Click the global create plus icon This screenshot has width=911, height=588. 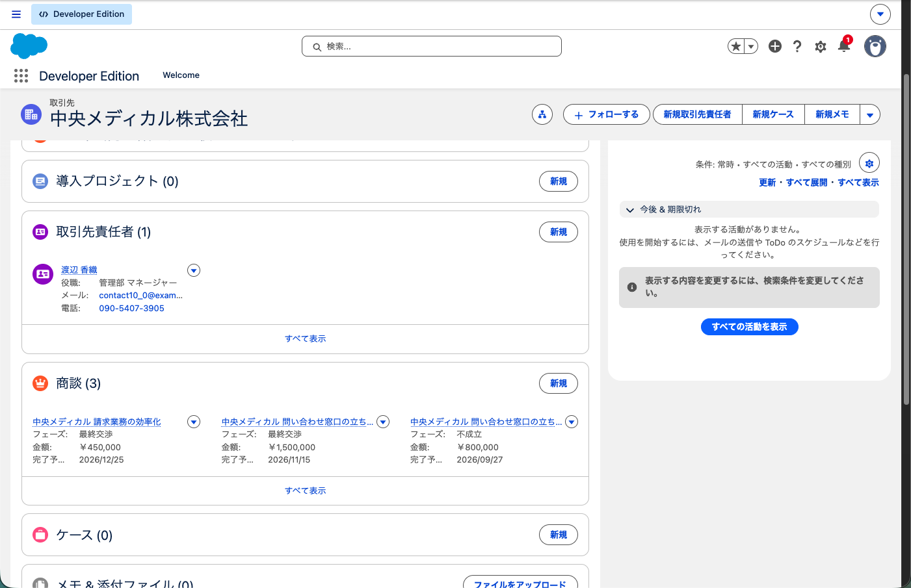click(775, 46)
